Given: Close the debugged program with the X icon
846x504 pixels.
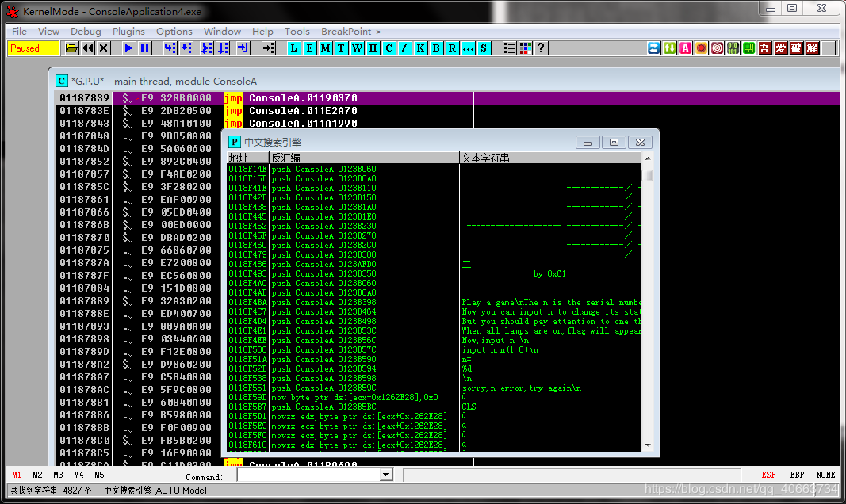Looking at the screenshot, I should click(104, 48).
